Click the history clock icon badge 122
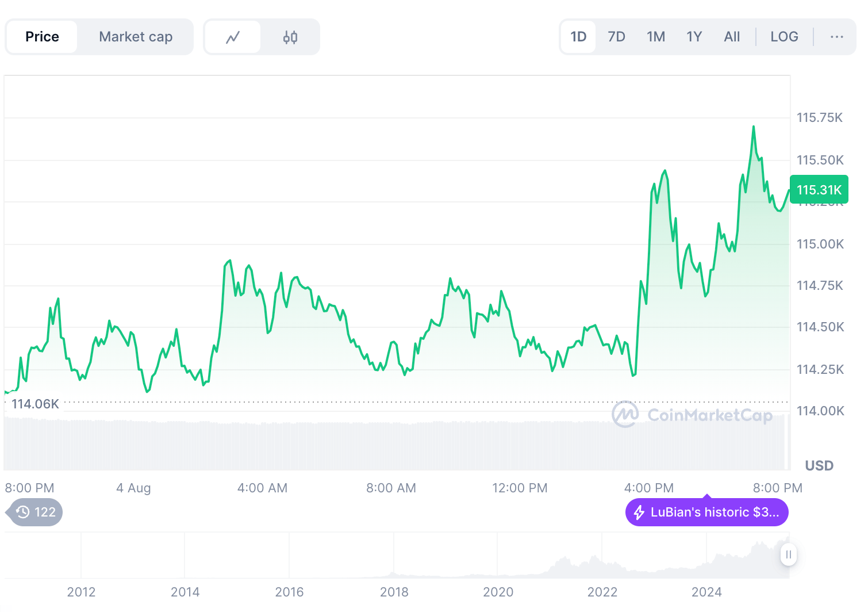Viewport: 868px width, 612px height. [x=35, y=512]
